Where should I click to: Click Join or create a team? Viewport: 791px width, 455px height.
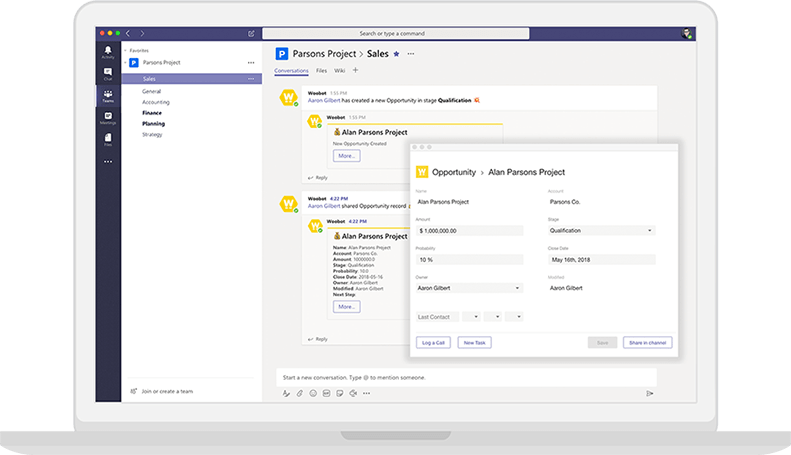[167, 391]
